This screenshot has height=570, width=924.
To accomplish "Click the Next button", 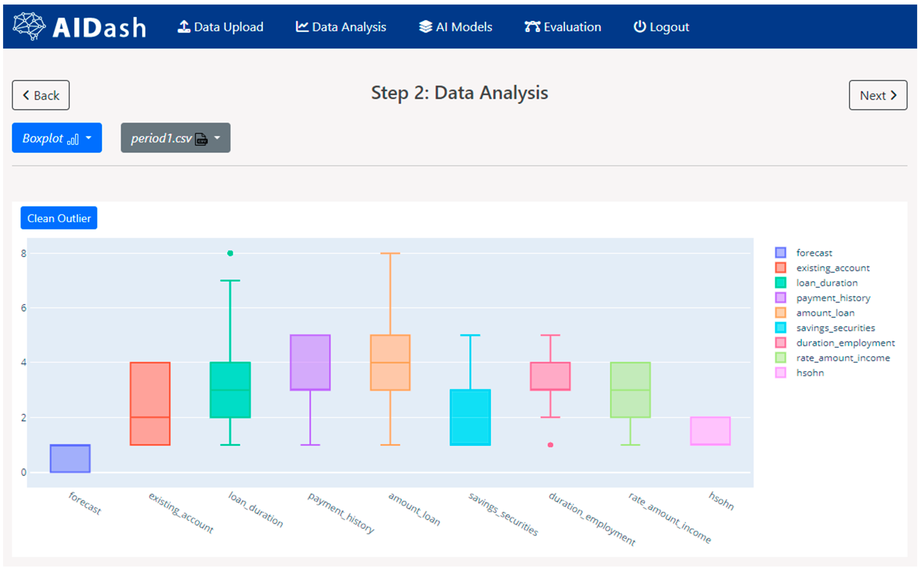I will tap(878, 95).
